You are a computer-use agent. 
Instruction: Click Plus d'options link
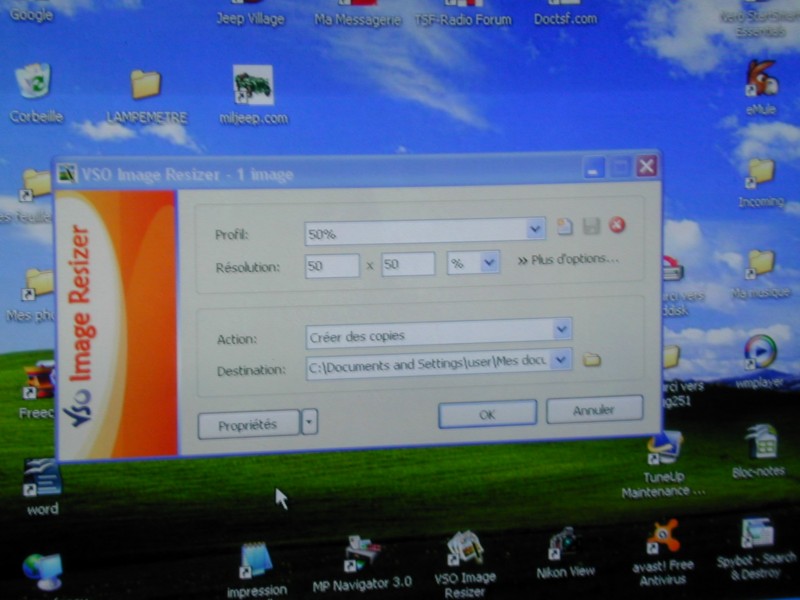pyautogui.click(x=568, y=260)
